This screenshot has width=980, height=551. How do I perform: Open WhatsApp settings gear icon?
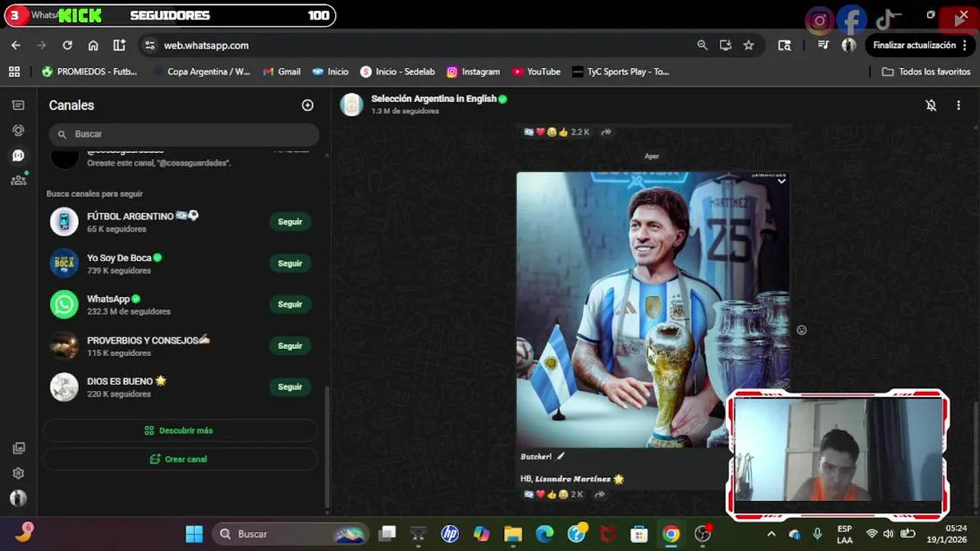pyautogui.click(x=18, y=473)
